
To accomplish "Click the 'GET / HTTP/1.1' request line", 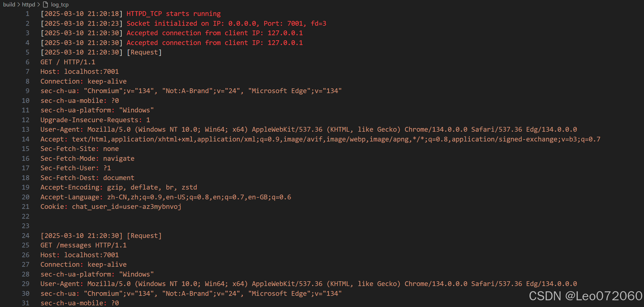I will (x=68, y=62).
